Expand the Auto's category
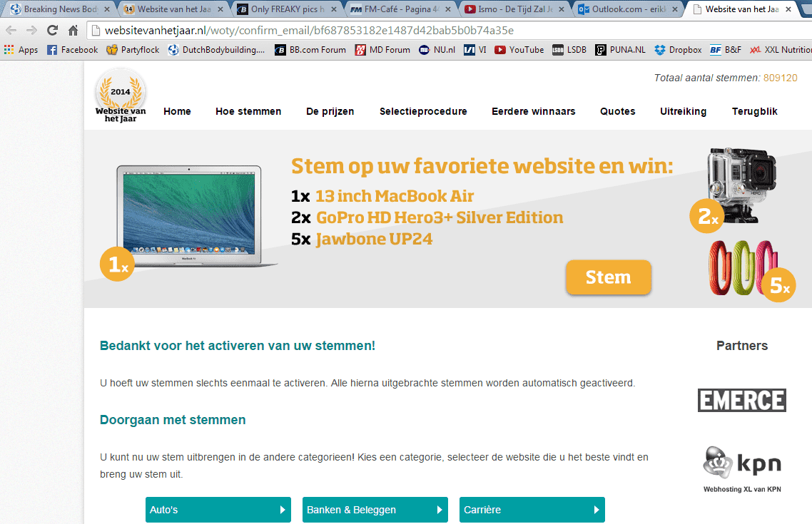812x524 pixels. (218, 510)
